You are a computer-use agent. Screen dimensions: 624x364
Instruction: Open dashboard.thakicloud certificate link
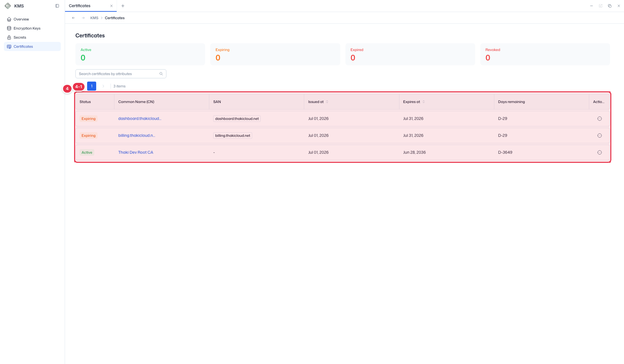tap(140, 119)
